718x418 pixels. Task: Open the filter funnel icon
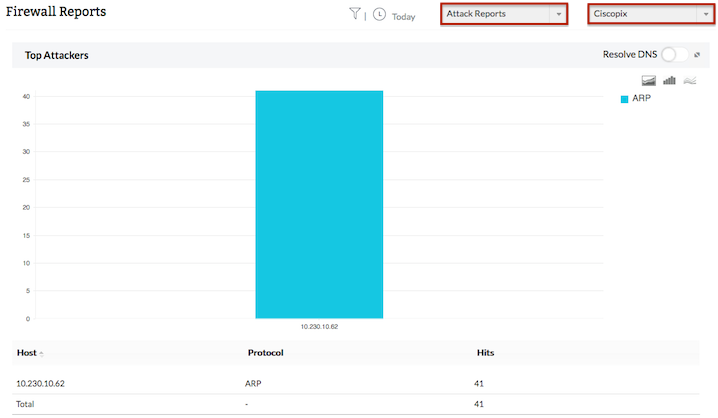point(355,14)
